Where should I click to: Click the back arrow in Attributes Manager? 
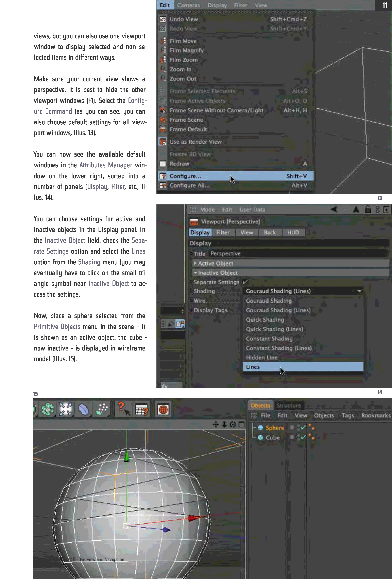tap(334, 209)
